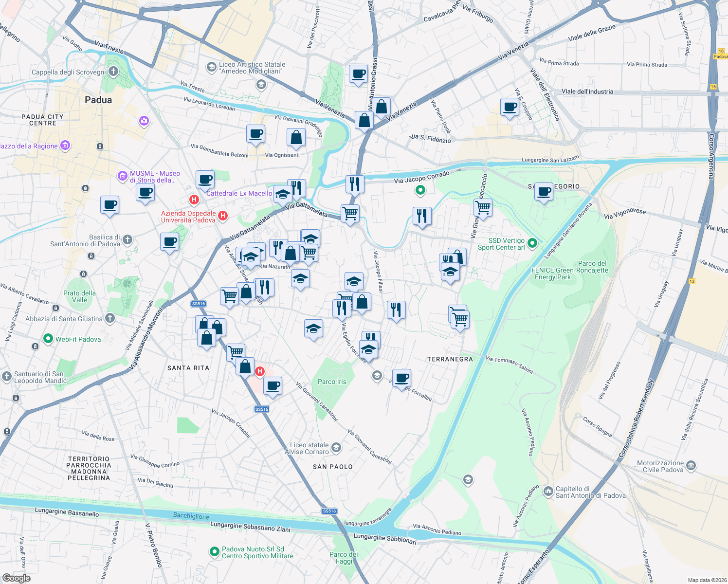728x584 pixels.
Task: Select the green WebFit Padova fitness marker
Action: point(48,339)
